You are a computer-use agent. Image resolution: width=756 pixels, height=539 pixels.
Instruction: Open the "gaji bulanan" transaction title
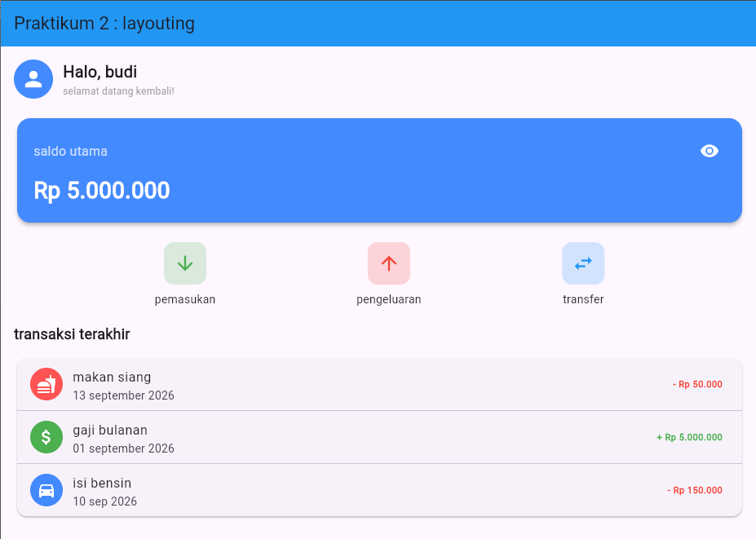point(110,430)
